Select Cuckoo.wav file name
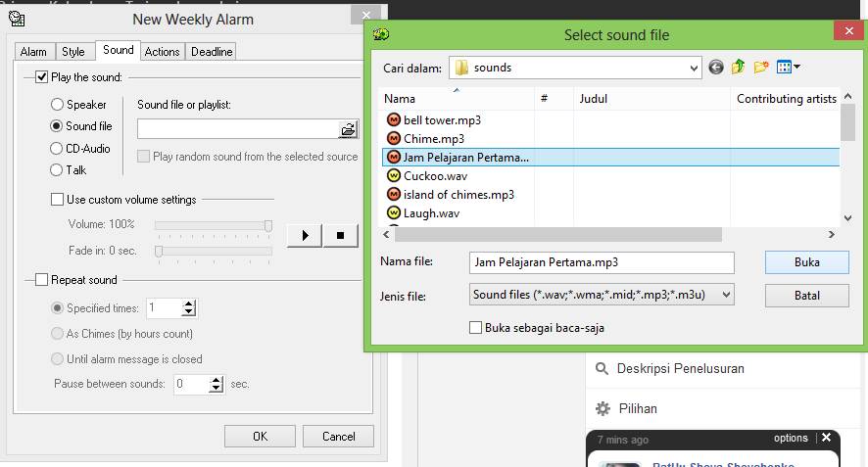This screenshot has height=467, width=868. [436, 176]
